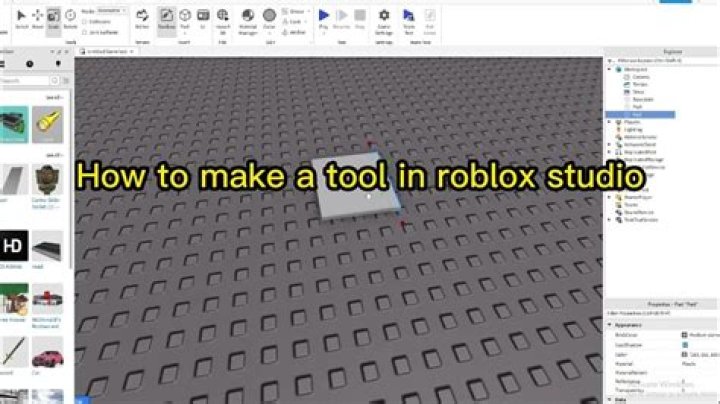Select the green vehicle model thumbnail
Image resolution: width=720 pixels, height=404 pixels.
(x=14, y=124)
